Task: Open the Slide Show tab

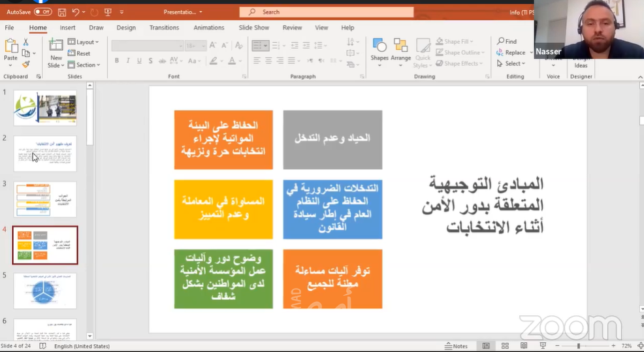Action: coord(254,27)
